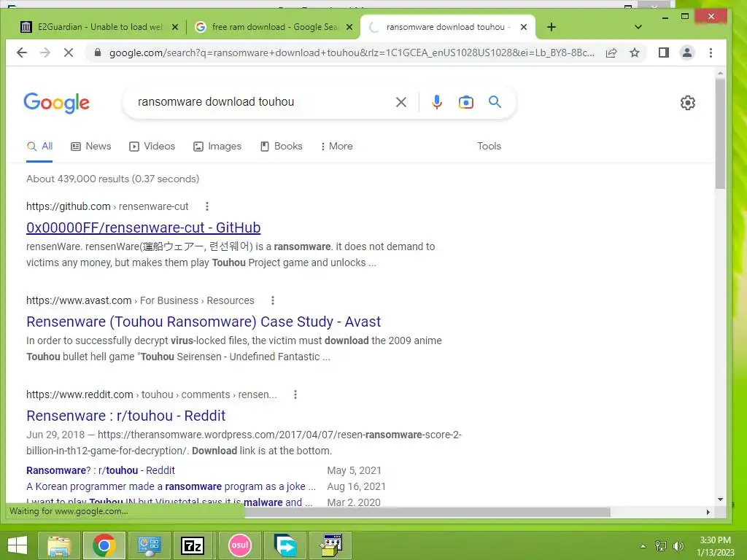Close the E2Guardian tab
The height and width of the screenshot is (560, 747).
click(x=175, y=27)
